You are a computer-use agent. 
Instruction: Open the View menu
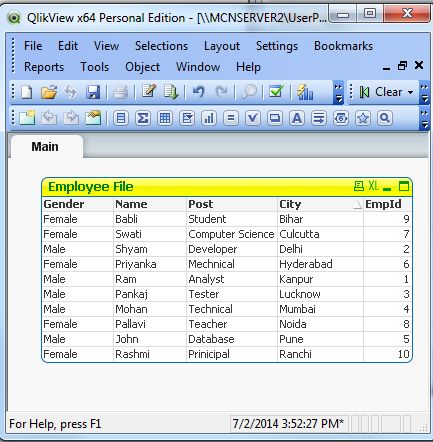pyautogui.click(x=106, y=46)
